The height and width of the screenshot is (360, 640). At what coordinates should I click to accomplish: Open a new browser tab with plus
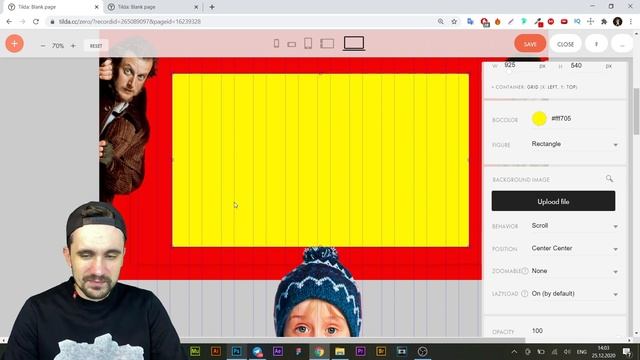point(212,7)
